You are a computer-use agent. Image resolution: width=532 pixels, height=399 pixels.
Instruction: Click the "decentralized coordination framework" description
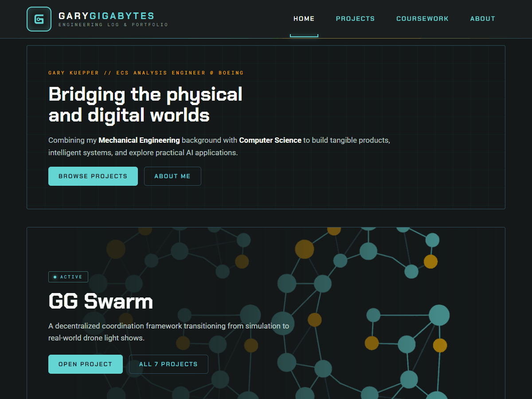pos(168,332)
